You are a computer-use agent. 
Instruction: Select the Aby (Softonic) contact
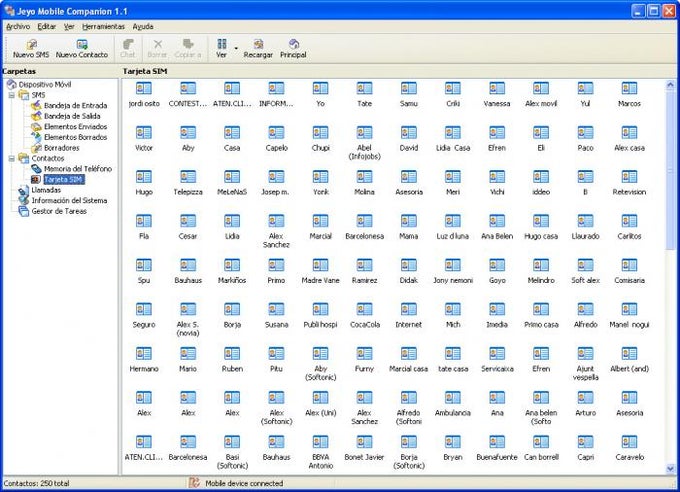tap(320, 354)
